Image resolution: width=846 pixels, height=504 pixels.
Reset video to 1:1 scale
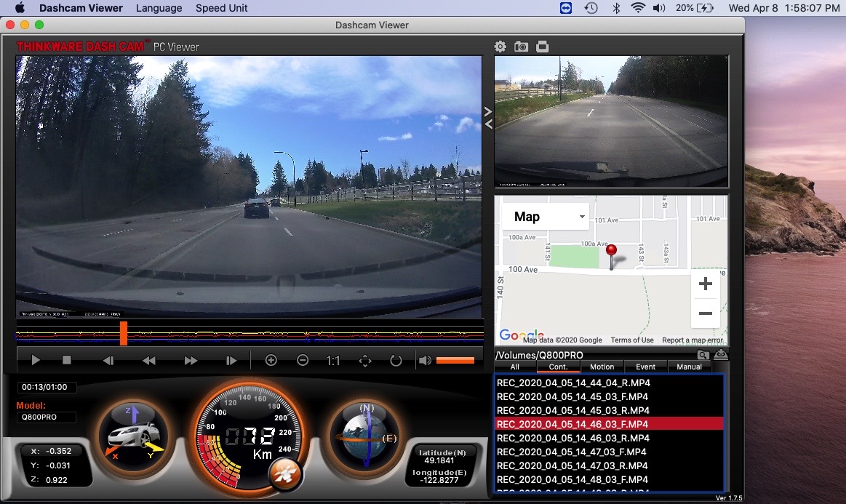[x=333, y=361]
